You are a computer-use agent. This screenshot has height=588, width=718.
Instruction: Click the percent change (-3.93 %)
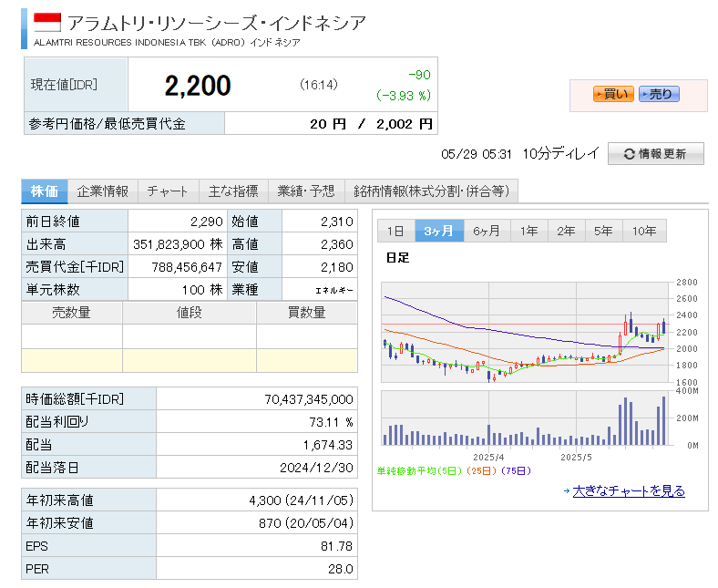coord(404,96)
